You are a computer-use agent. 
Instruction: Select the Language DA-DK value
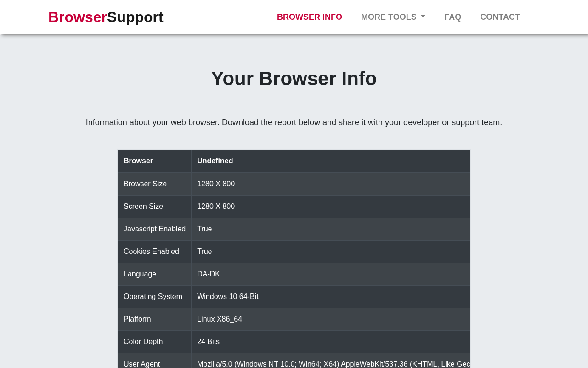click(x=209, y=274)
